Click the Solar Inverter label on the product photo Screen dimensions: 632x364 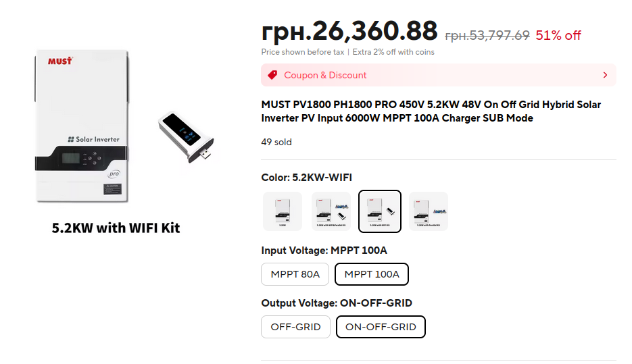pos(93,139)
